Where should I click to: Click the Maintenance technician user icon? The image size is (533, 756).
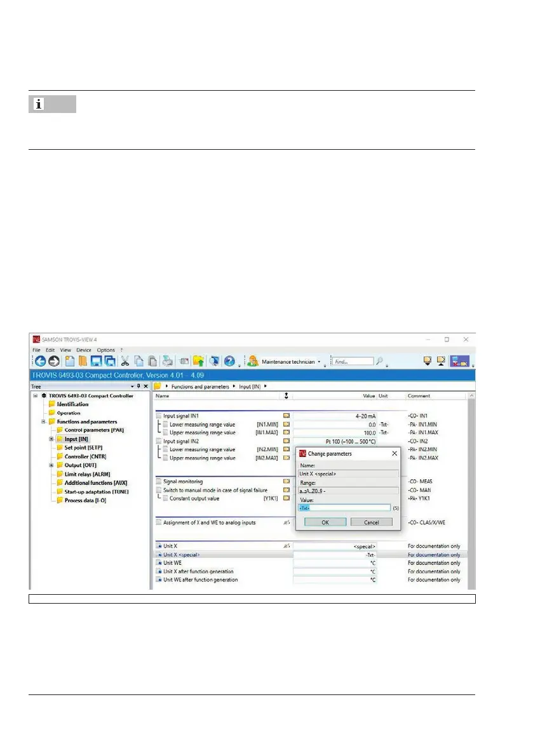click(x=253, y=361)
